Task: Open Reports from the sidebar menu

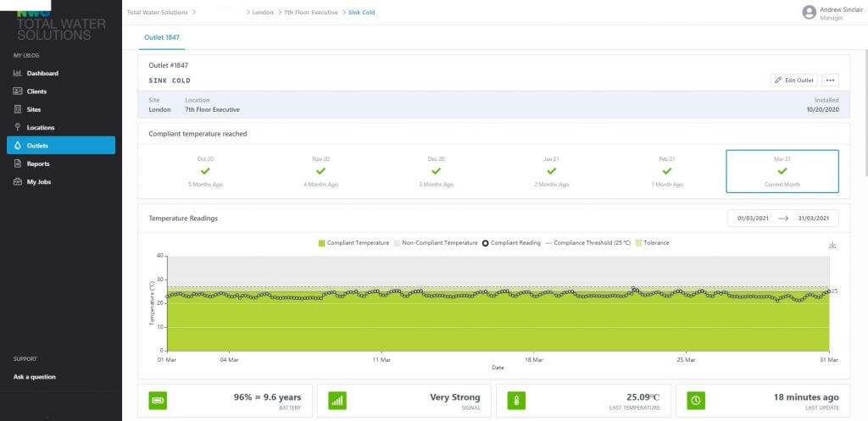Action: (x=37, y=163)
